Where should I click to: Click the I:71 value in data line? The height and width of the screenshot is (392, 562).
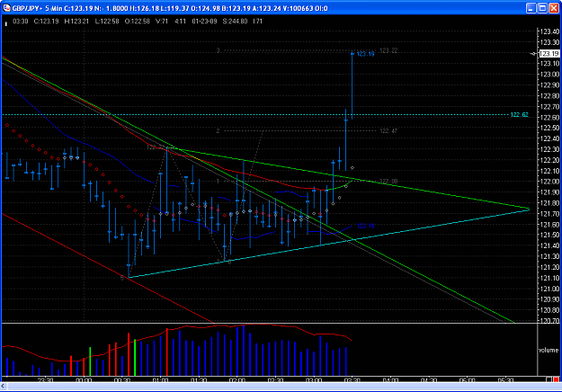coord(258,22)
